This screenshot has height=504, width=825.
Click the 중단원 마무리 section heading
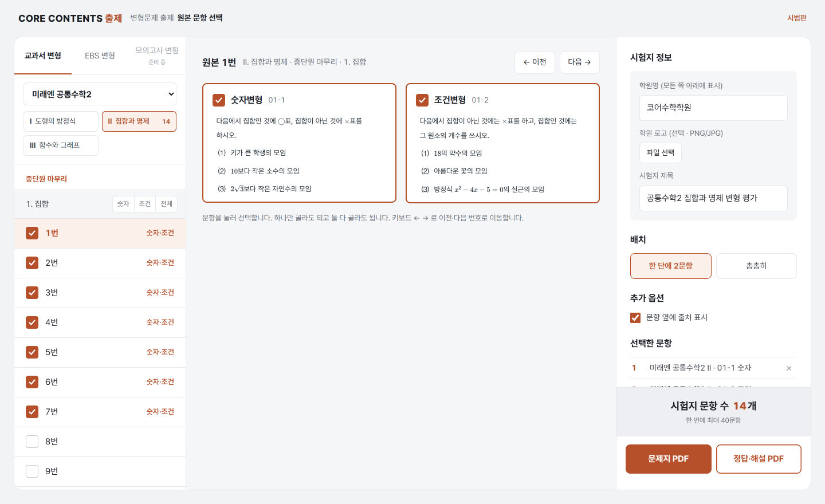(46, 179)
